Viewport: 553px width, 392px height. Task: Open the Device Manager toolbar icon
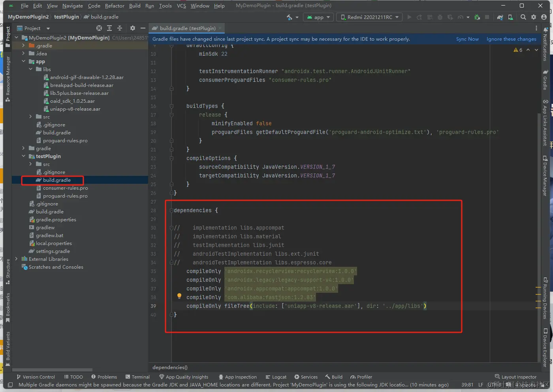point(510,17)
